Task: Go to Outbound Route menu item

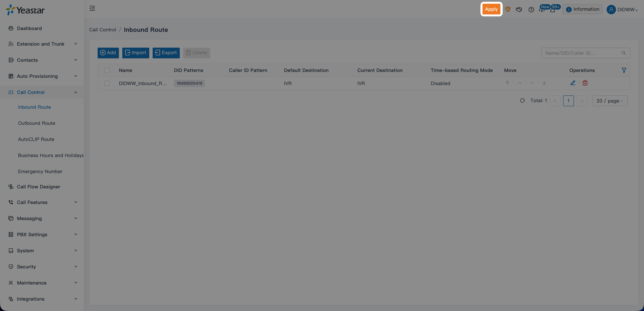Action: point(37,123)
